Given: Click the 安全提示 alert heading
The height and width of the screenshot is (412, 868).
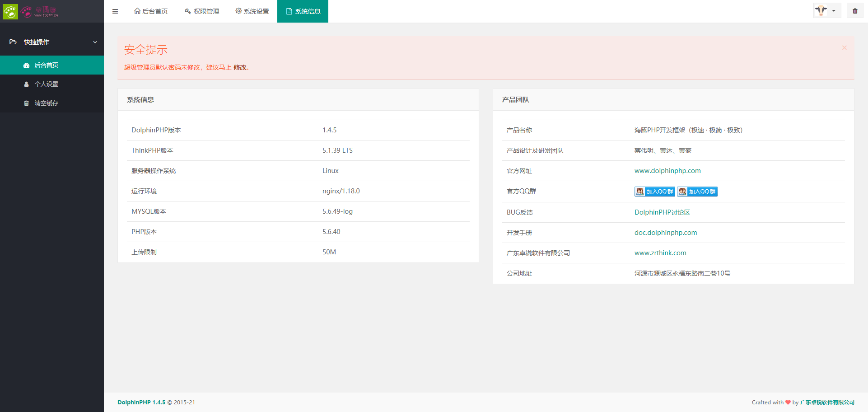Looking at the screenshot, I should pos(146,50).
